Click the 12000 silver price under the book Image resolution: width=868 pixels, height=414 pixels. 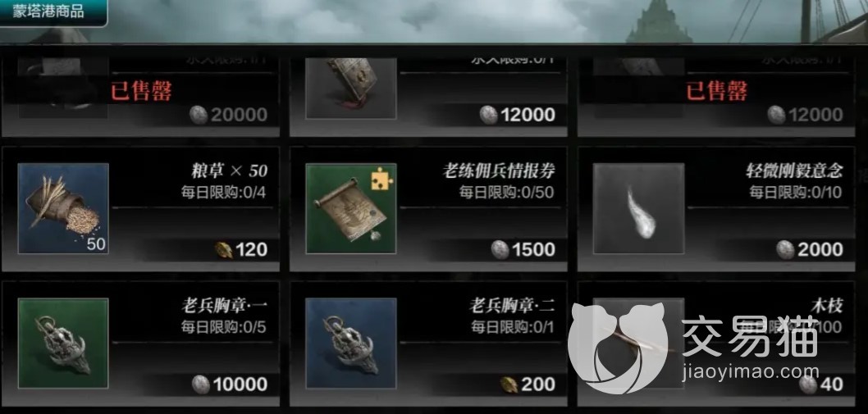click(518, 115)
